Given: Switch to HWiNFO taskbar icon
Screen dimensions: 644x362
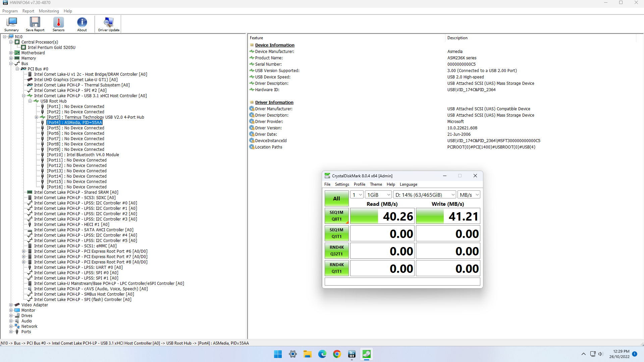Looking at the screenshot, I should (352, 354).
